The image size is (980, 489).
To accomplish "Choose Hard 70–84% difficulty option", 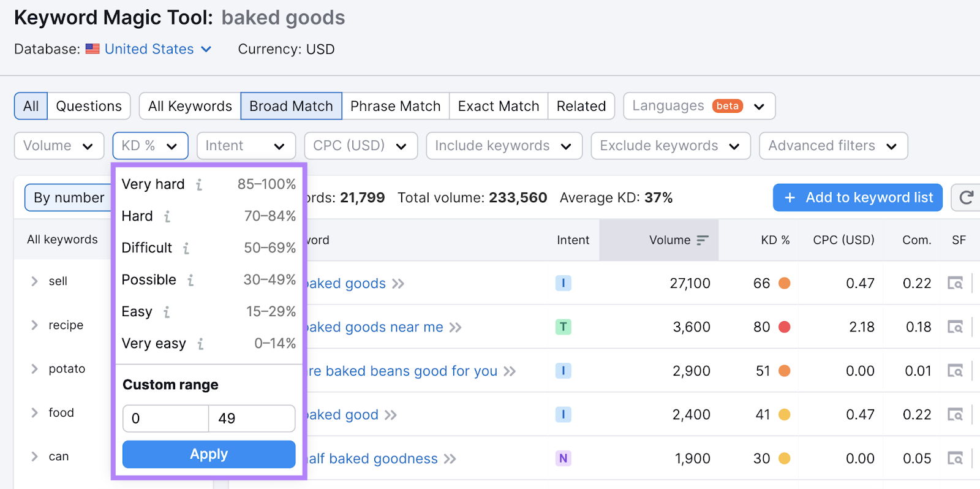I will coord(209,216).
